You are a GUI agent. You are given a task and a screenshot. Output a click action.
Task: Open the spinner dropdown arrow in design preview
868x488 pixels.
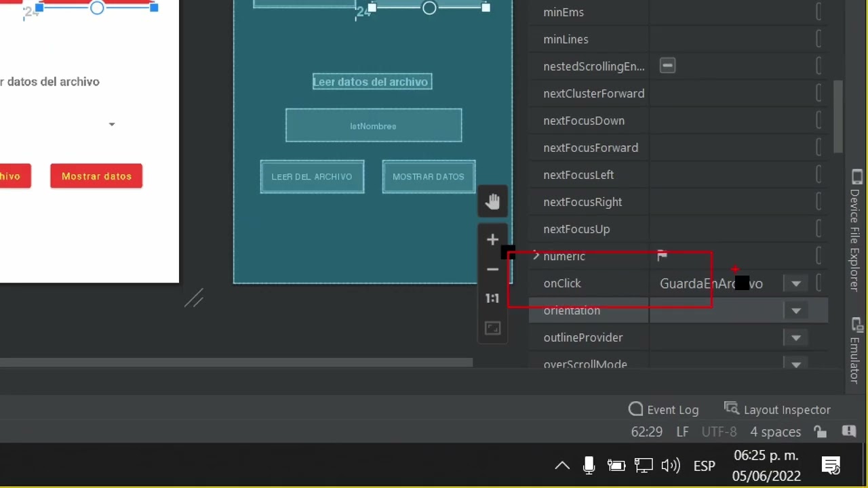[112, 124]
